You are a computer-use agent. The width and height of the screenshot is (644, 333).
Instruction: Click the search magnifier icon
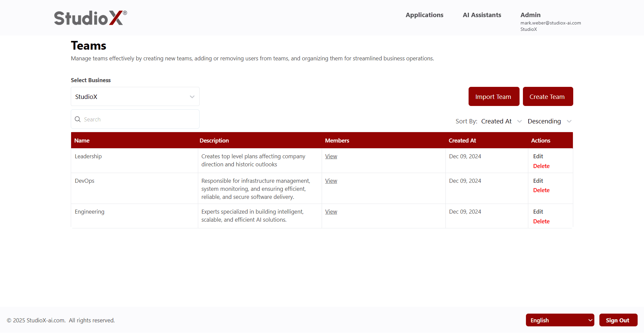click(77, 119)
